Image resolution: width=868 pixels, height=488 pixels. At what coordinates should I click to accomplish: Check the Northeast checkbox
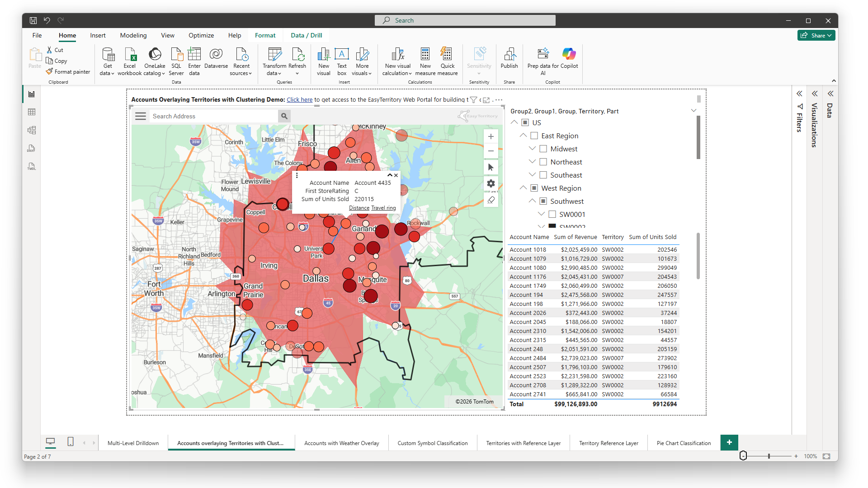click(x=543, y=162)
